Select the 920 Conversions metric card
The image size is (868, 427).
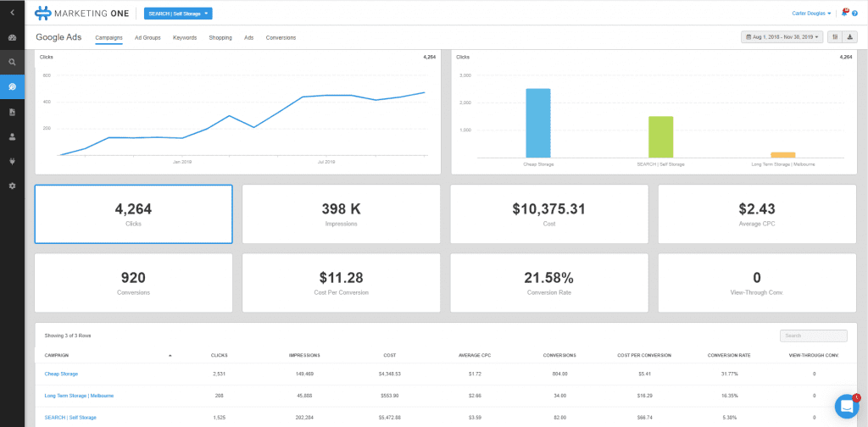click(133, 283)
